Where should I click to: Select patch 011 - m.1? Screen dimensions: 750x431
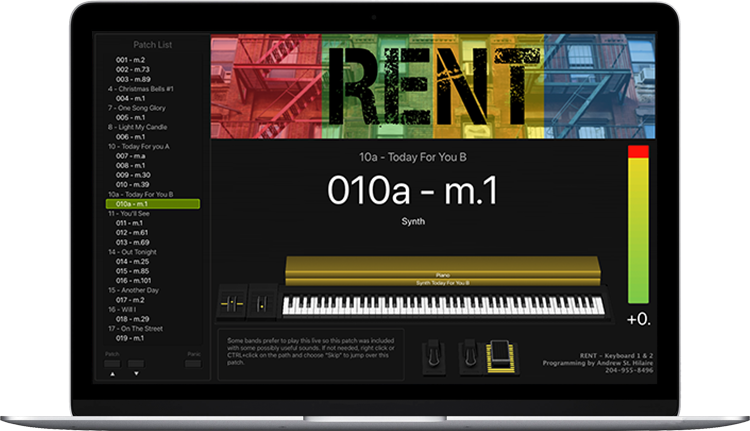tap(129, 223)
